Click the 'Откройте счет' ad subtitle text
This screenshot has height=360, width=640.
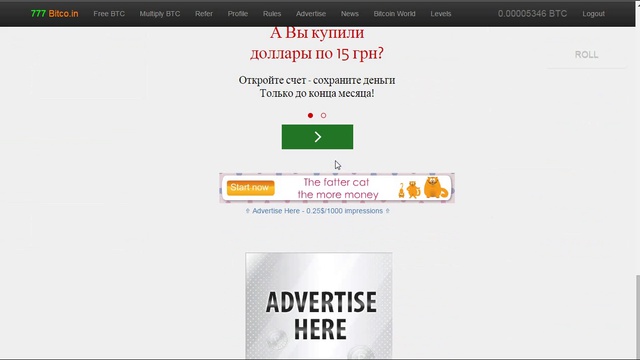(x=317, y=80)
